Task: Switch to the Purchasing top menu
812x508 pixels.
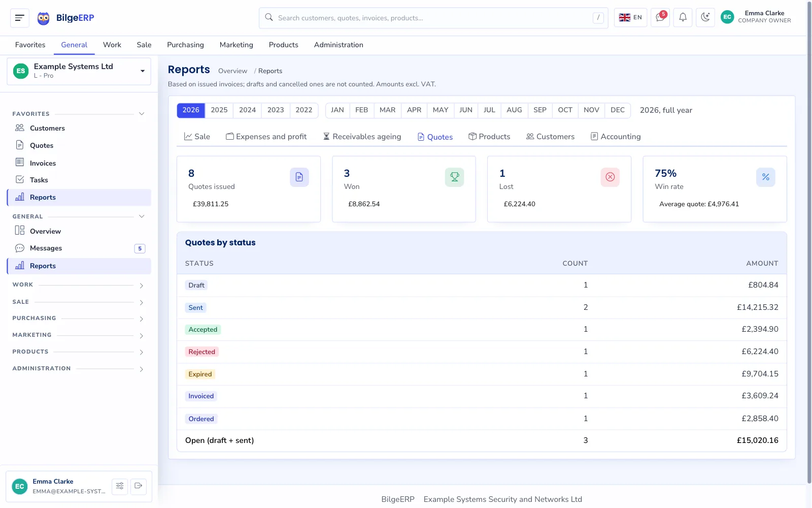Action: 185,45
